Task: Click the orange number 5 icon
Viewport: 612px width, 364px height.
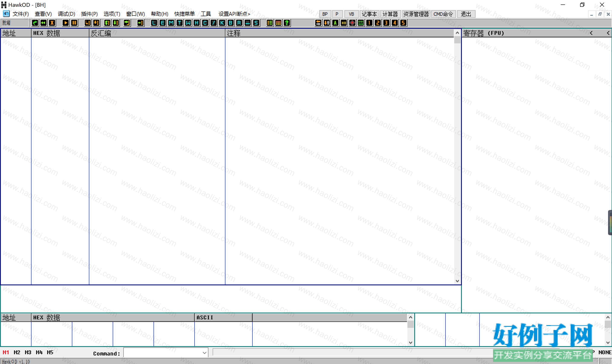Action: (403, 23)
